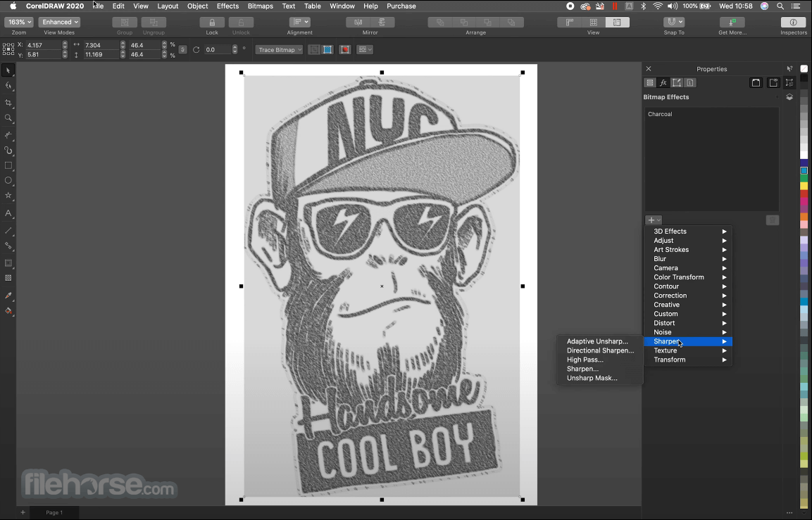Viewport: 812px width, 520px height.
Task: Select the Ellipse tool
Action: pyautogui.click(x=8, y=181)
